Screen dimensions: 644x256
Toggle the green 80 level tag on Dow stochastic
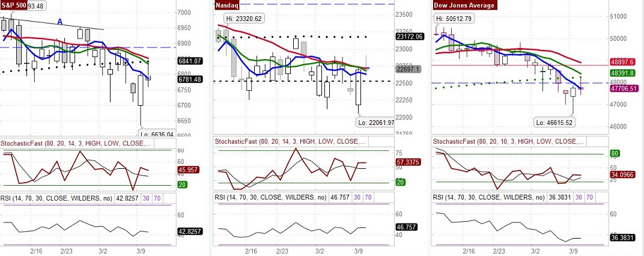click(x=614, y=154)
